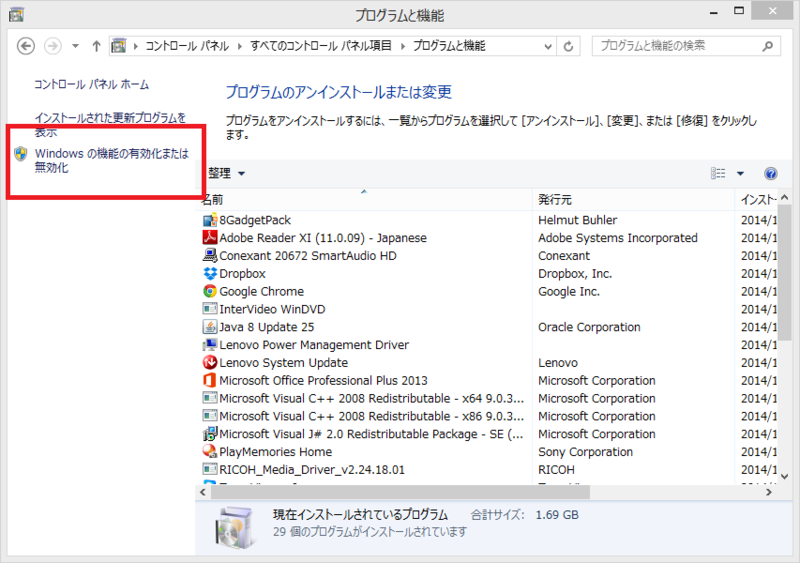
Task: Click the Visual J# 2.0 Redistributable icon
Action: pyautogui.click(x=210, y=434)
